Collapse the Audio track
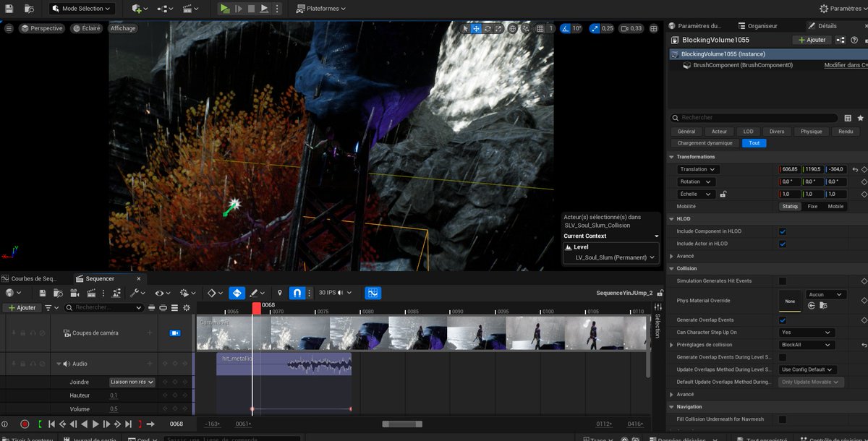 pyautogui.click(x=59, y=364)
